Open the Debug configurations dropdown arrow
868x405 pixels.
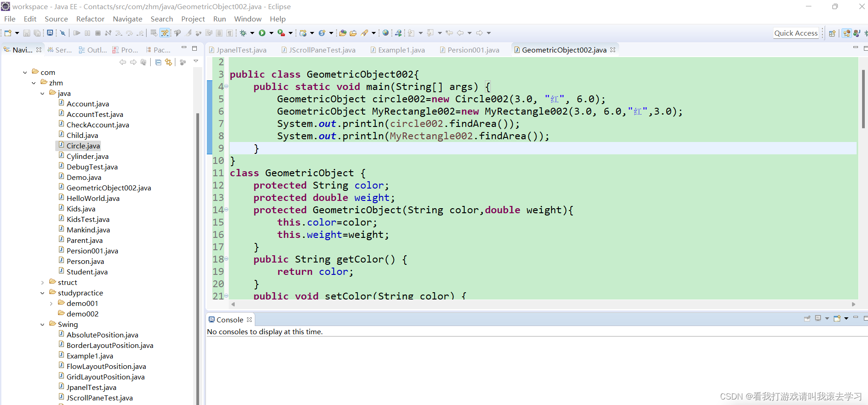click(252, 33)
